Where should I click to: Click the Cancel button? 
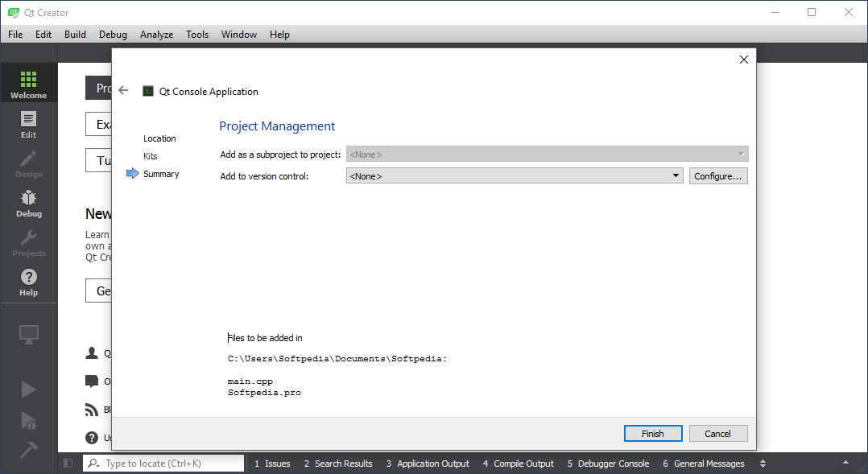(717, 434)
